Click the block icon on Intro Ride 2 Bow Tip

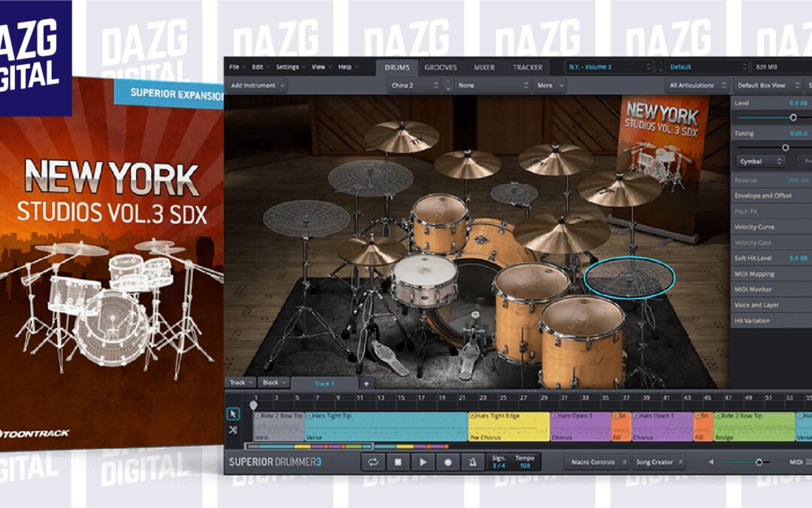(258, 415)
